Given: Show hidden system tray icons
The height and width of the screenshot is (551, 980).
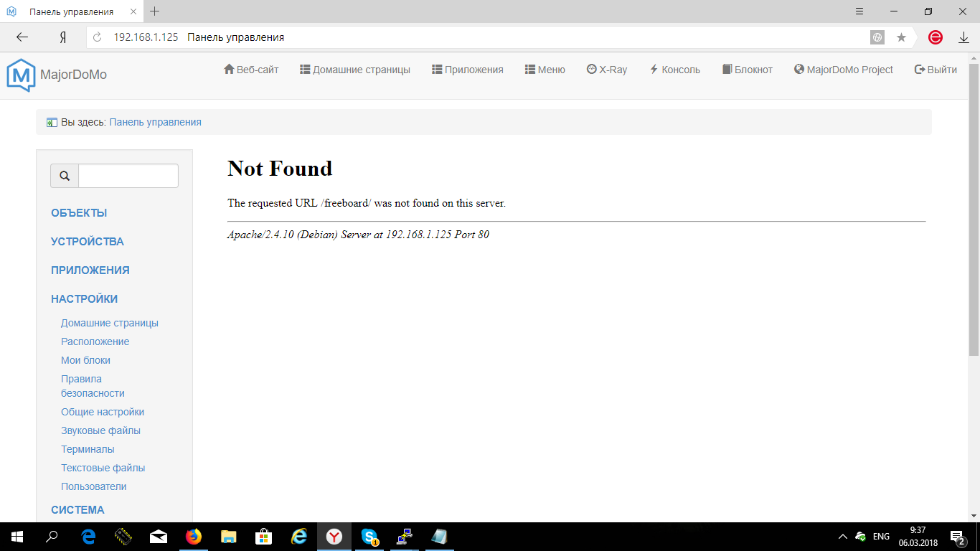Looking at the screenshot, I should [x=843, y=537].
